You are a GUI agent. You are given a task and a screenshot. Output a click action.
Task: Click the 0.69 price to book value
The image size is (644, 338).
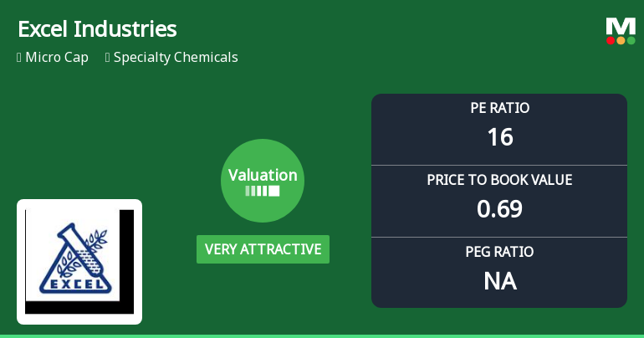499,208
